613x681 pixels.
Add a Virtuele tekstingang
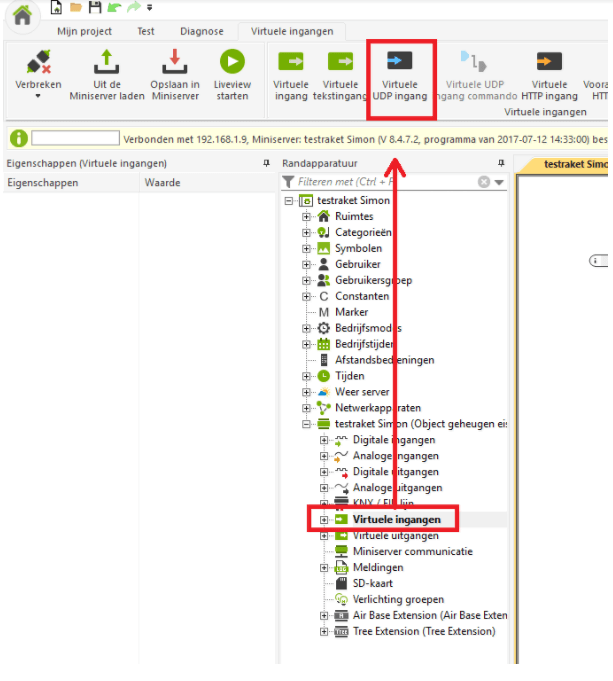point(341,63)
